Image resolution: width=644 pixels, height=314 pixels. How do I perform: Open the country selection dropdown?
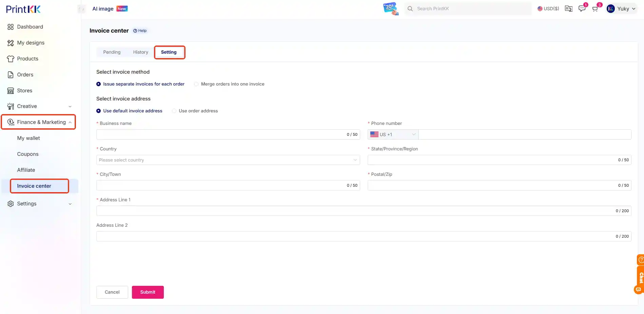[x=228, y=160]
